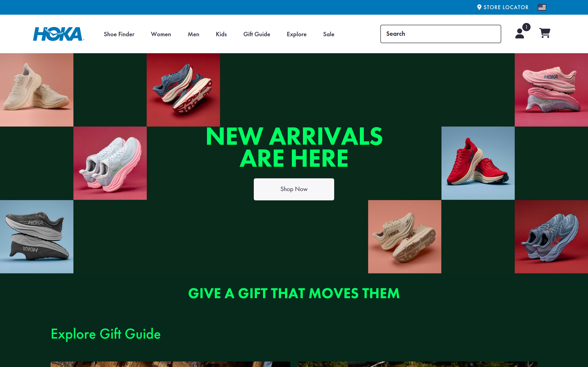This screenshot has height=367, width=588.
Task: Click the Explore Gift Guide heading
Action: click(106, 334)
